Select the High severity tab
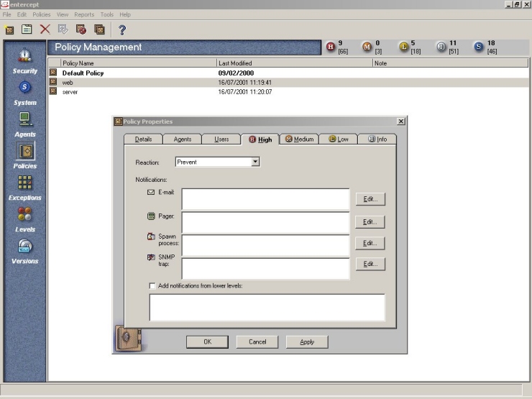 point(260,139)
